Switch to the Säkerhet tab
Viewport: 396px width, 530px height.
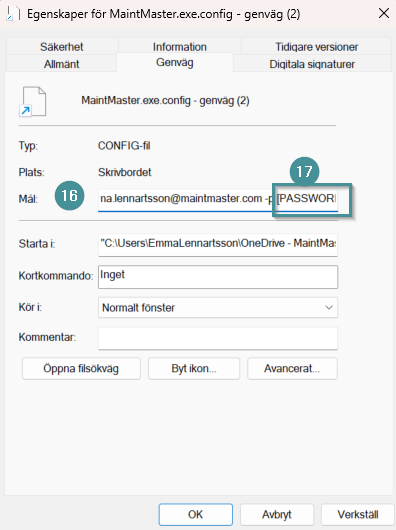[61, 47]
